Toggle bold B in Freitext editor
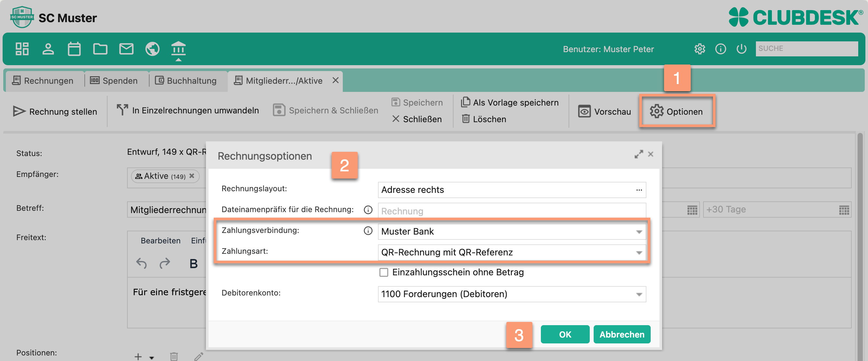Viewport: 868px width, 361px height. click(194, 264)
